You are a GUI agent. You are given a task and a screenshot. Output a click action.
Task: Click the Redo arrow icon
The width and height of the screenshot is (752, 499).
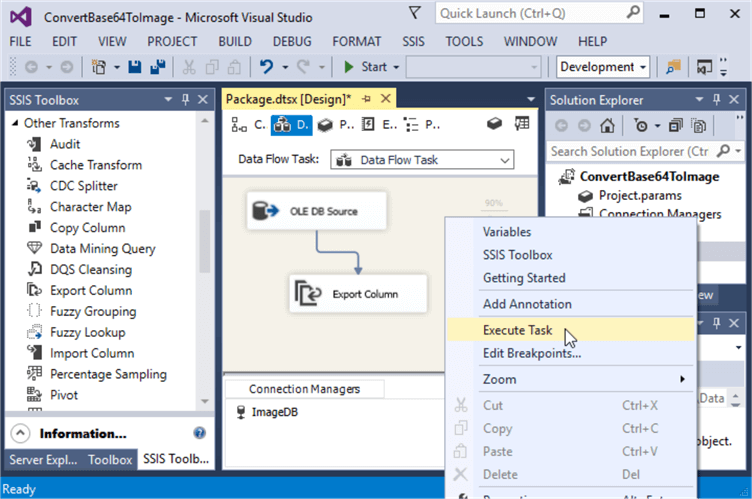pyautogui.click(x=304, y=67)
